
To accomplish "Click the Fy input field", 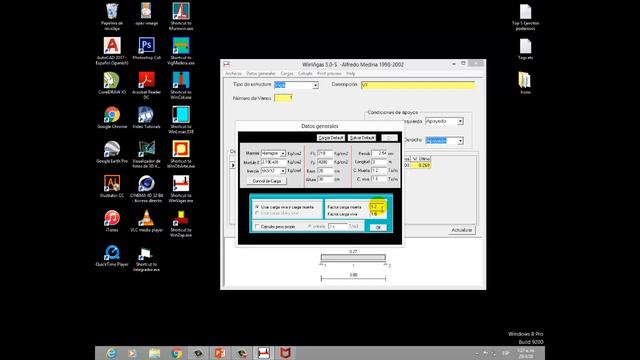I will (x=325, y=162).
